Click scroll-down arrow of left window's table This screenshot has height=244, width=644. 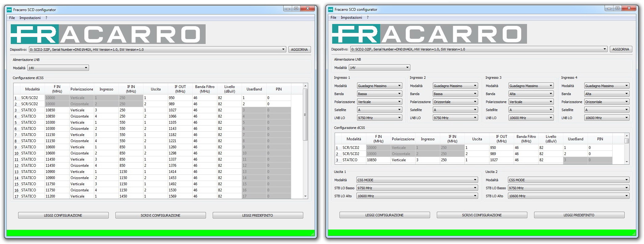tap(305, 196)
